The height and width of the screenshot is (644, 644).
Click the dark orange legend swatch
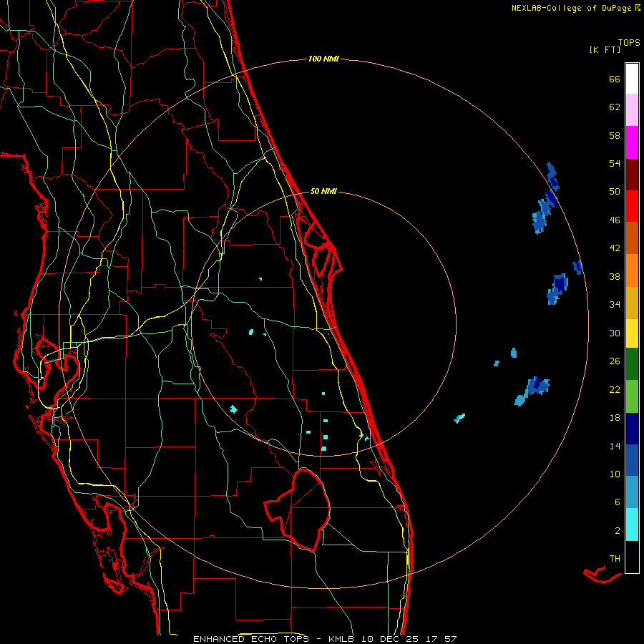coord(632,238)
